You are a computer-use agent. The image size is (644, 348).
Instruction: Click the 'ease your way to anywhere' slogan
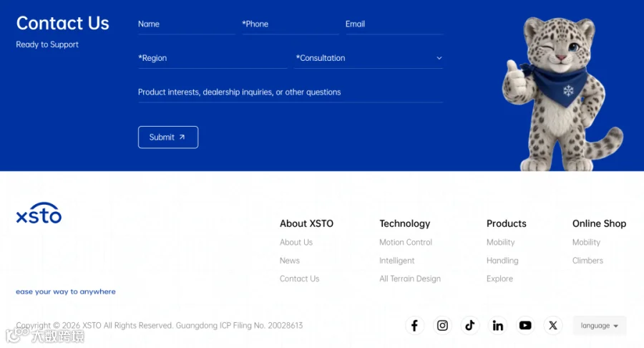[66, 291]
